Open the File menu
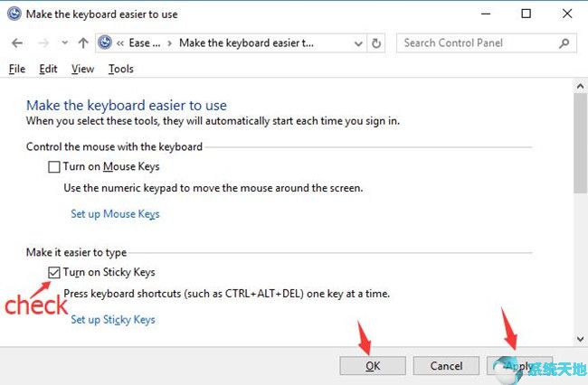 click(17, 69)
